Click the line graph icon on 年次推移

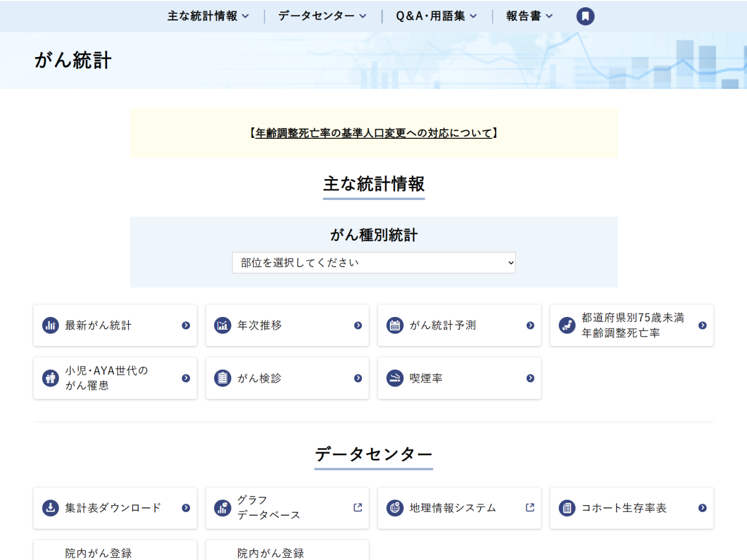(x=222, y=325)
